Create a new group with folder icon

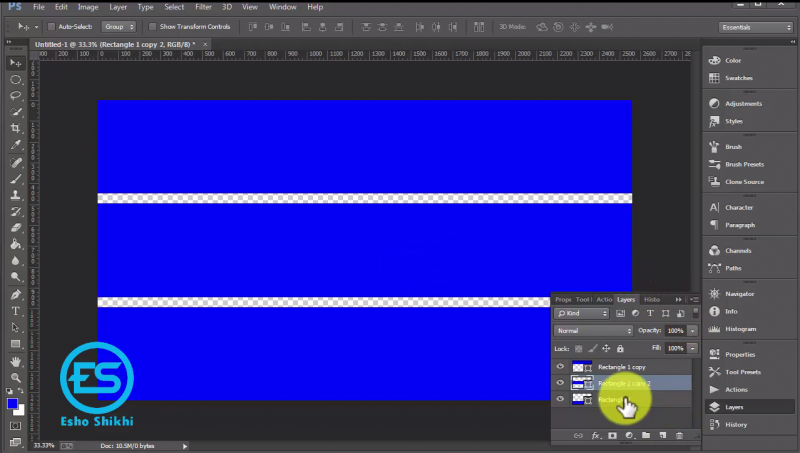pyautogui.click(x=645, y=435)
